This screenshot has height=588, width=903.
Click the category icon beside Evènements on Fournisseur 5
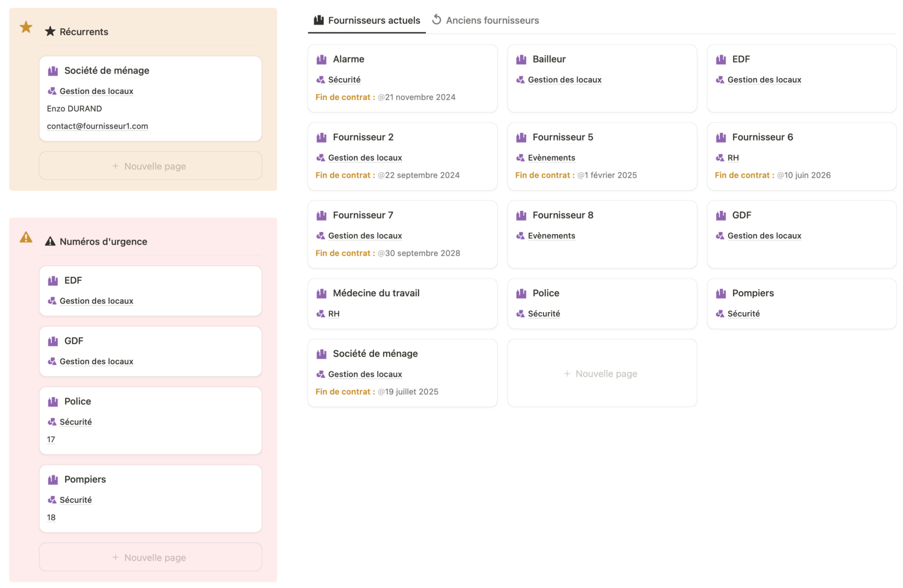tap(520, 158)
